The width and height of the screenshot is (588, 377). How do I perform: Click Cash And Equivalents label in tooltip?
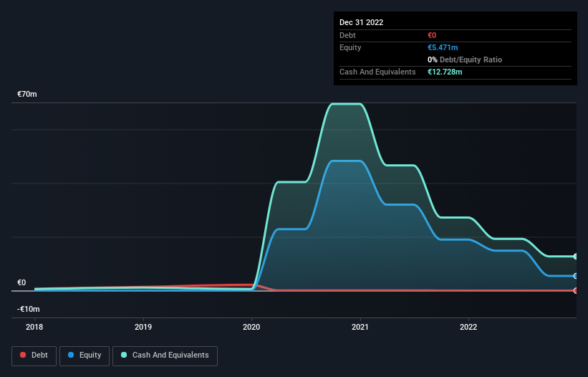click(x=377, y=72)
